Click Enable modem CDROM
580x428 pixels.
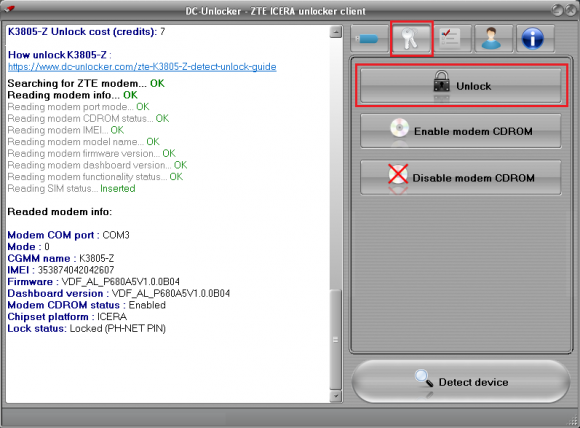coord(461,131)
